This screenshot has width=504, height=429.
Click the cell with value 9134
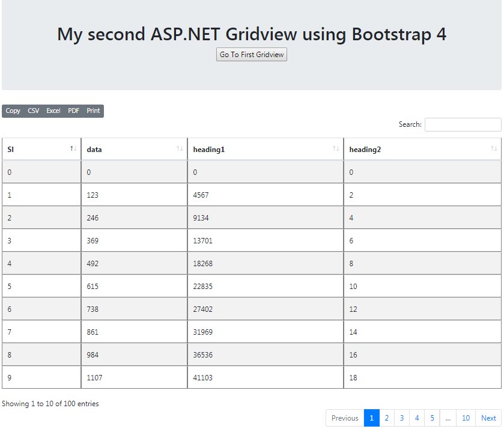click(266, 218)
